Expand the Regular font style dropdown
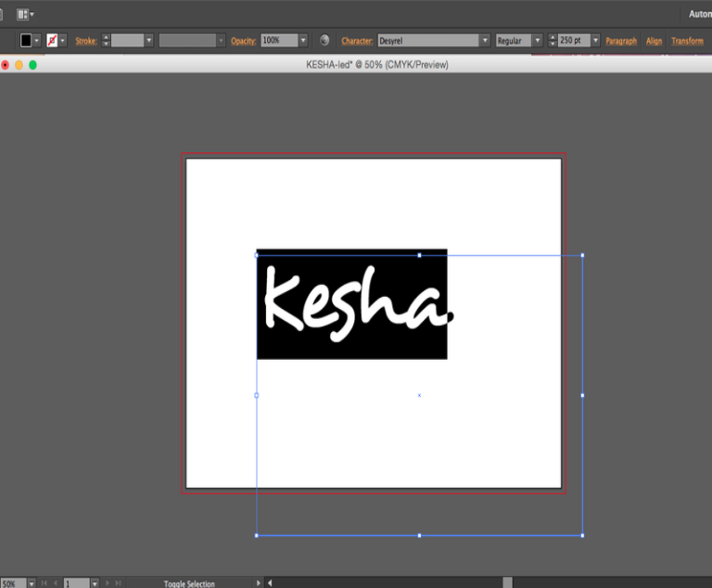The height and width of the screenshot is (588, 712). [x=538, y=41]
